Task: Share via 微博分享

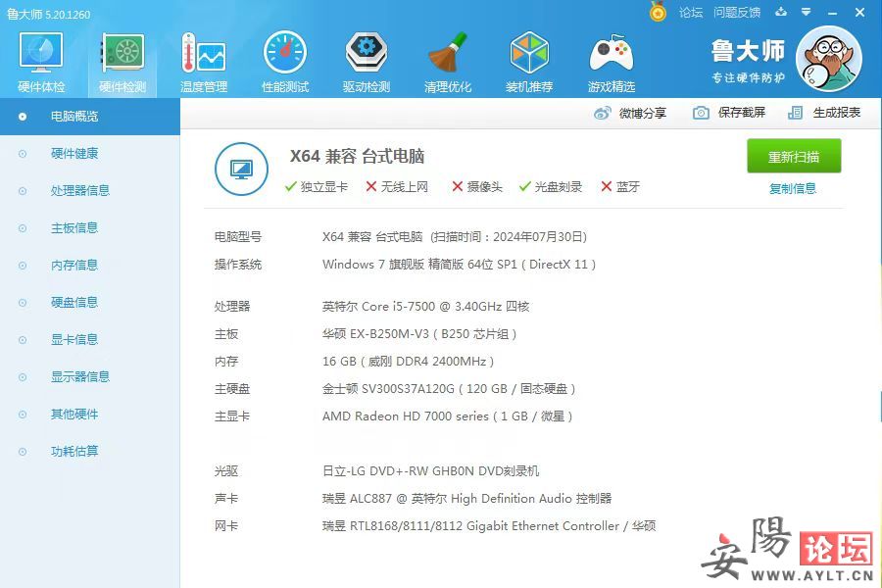Action: (x=630, y=113)
